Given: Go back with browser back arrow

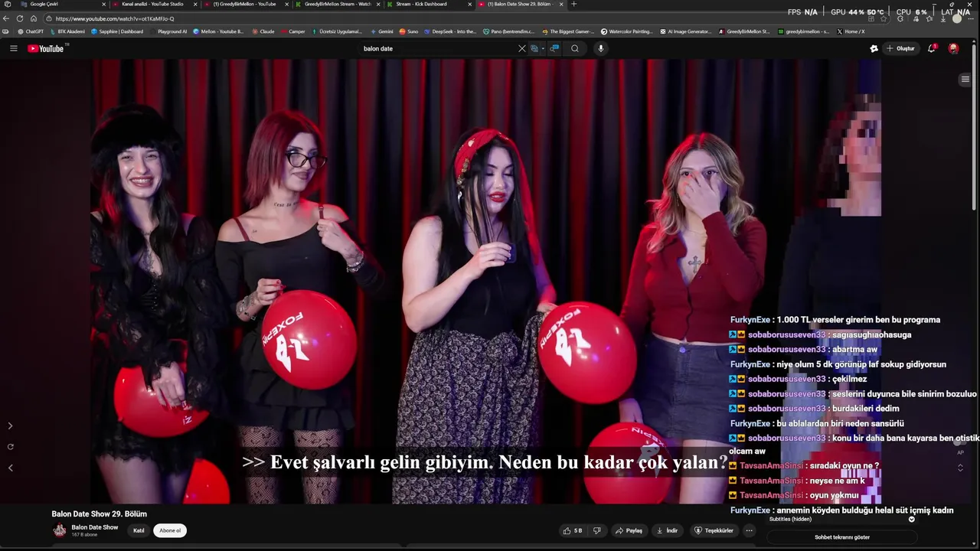Looking at the screenshot, I should coord(7,18).
